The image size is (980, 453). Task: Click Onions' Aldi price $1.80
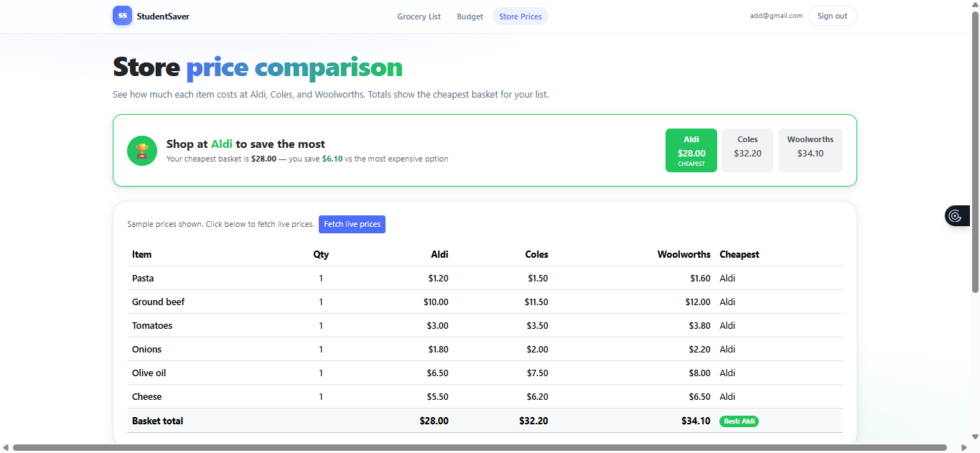point(438,350)
